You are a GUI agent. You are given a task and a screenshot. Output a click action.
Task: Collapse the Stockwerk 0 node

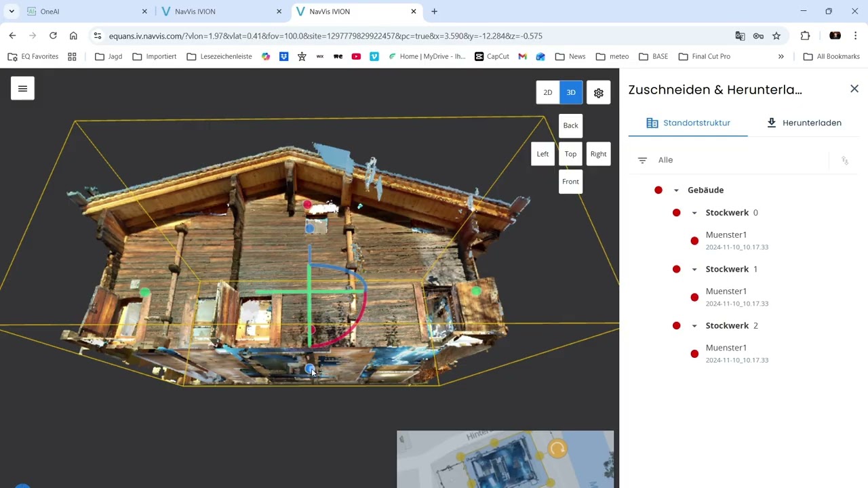tap(694, 213)
